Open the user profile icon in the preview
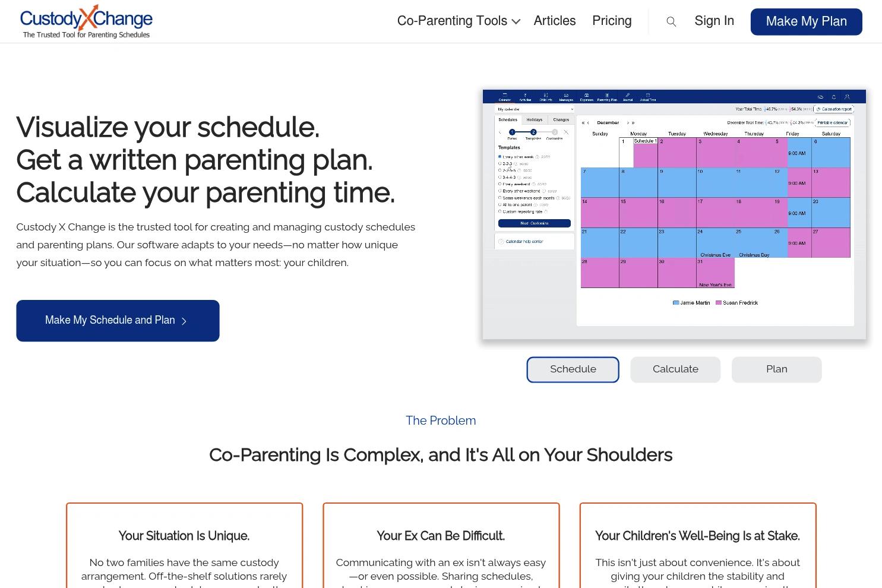Screen dimensions: 882x588 (847, 97)
